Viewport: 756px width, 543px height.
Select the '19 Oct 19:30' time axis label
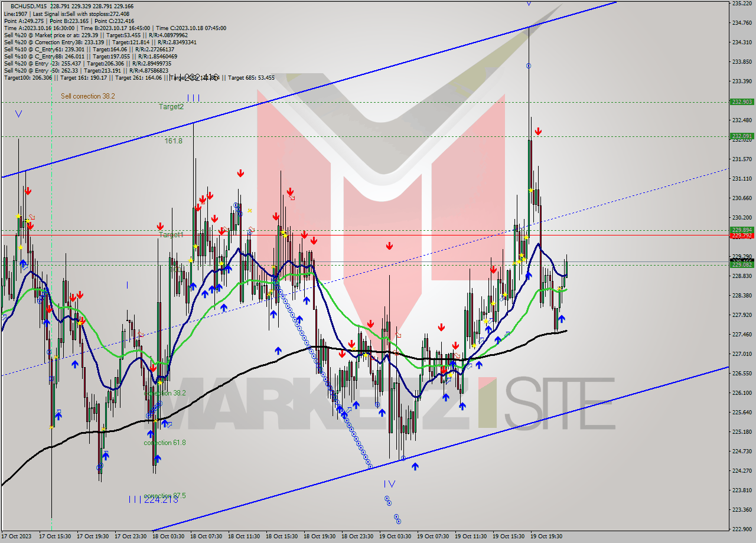(x=546, y=537)
